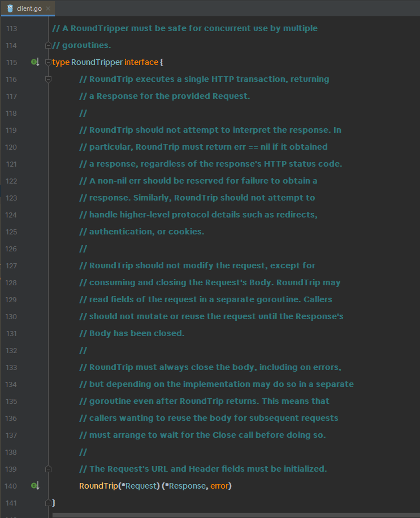Close the client.go editor tab
Image resolution: width=420 pixels, height=518 pixels.
pyautogui.click(x=47, y=8)
